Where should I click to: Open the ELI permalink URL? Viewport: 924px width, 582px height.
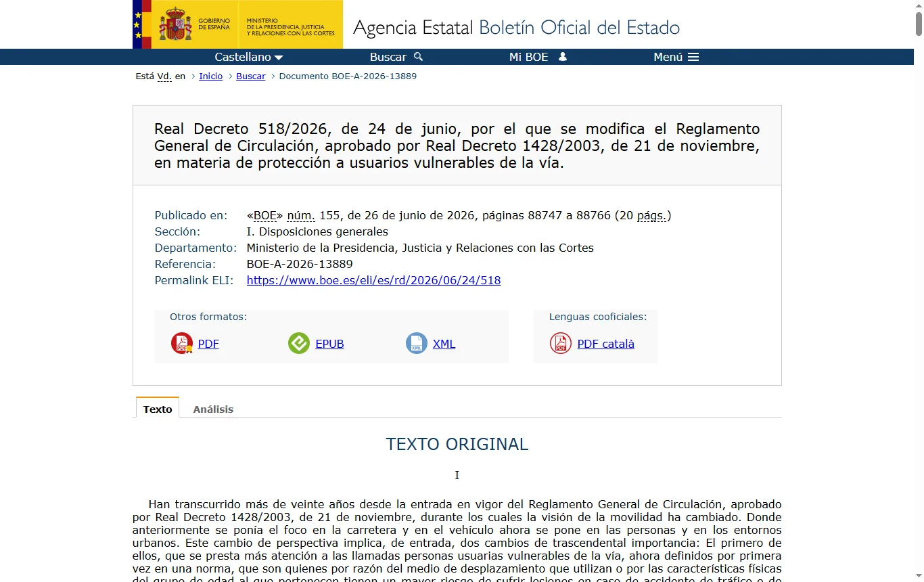pyautogui.click(x=374, y=280)
